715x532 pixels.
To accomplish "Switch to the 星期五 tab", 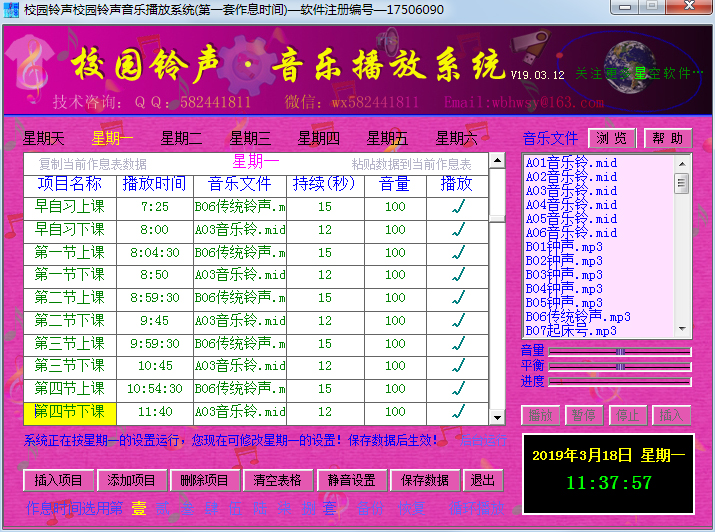I will click(387, 139).
